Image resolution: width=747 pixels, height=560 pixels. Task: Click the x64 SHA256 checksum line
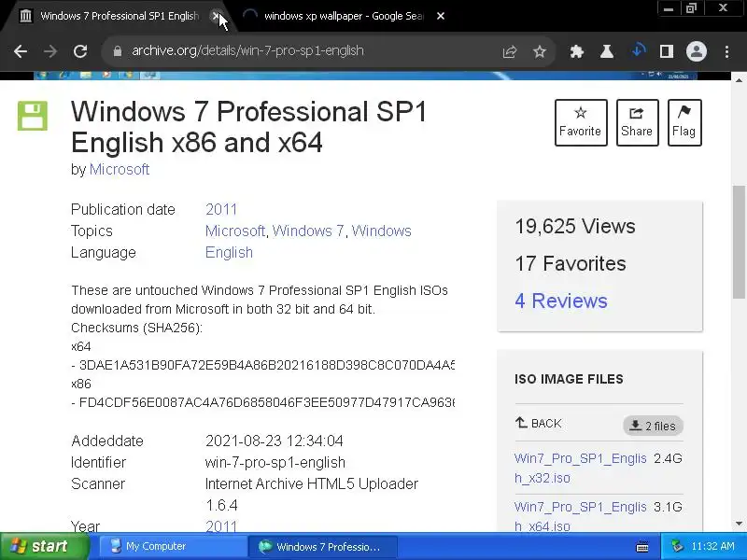263,365
